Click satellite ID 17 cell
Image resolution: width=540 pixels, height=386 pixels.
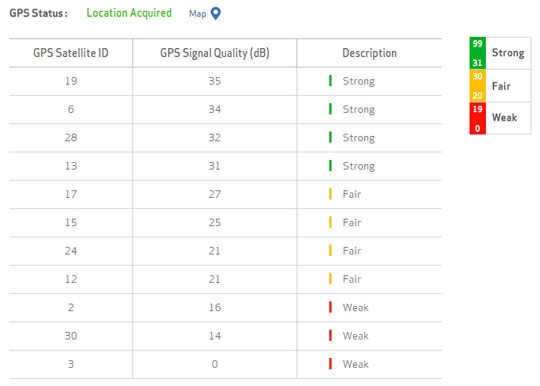[71, 194]
